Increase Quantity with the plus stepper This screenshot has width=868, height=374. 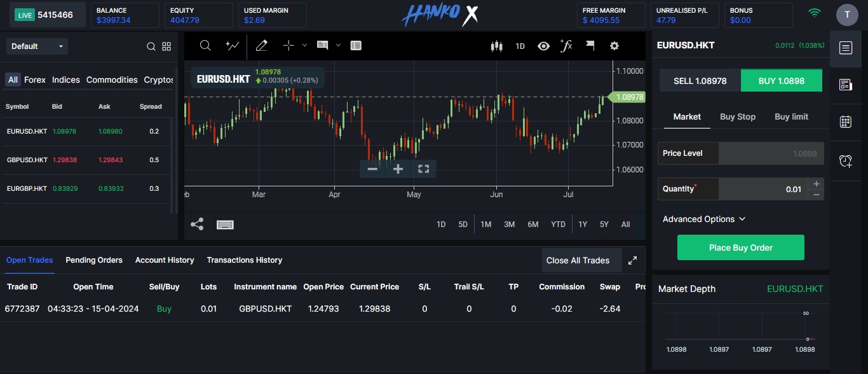pos(817,184)
